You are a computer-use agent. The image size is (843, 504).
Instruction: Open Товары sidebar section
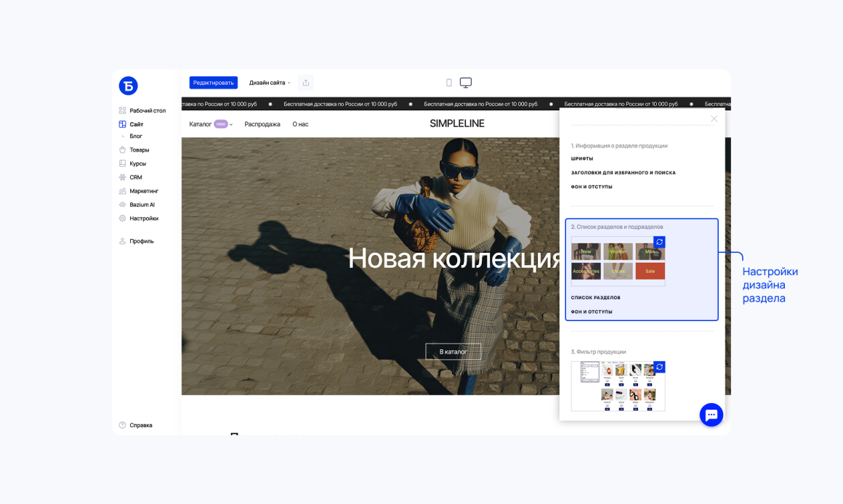(x=140, y=150)
